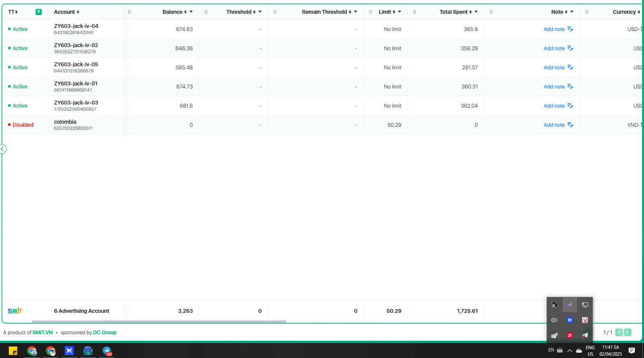Switch ENG US input language
644x358 pixels.
pyautogui.click(x=590, y=351)
